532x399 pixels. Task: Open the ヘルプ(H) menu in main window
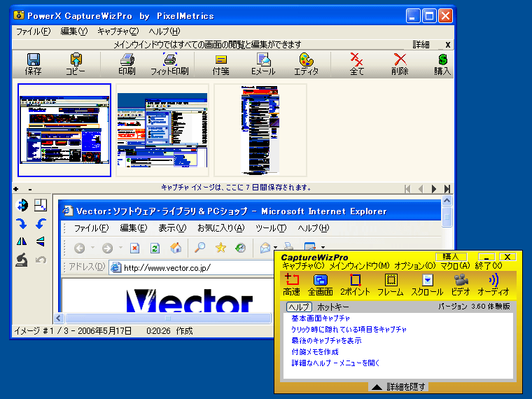point(164,31)
